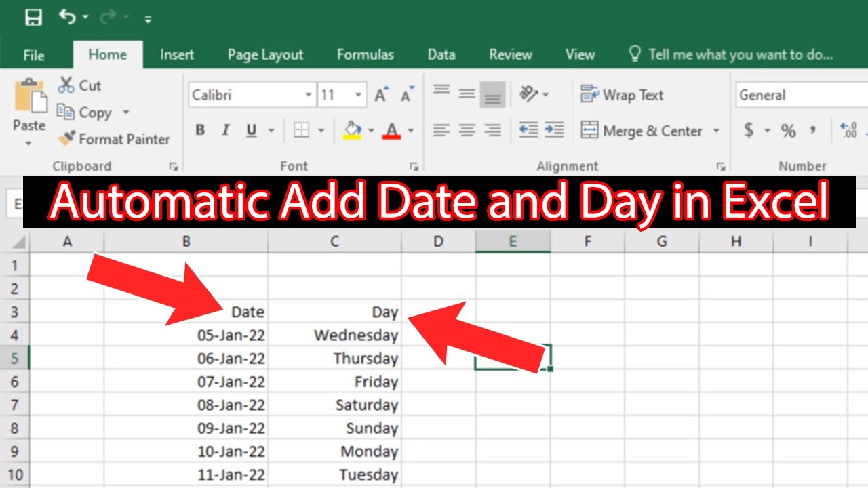Click the Align Left icon
Screen dimensions: 868x488
tap(441, 130)
